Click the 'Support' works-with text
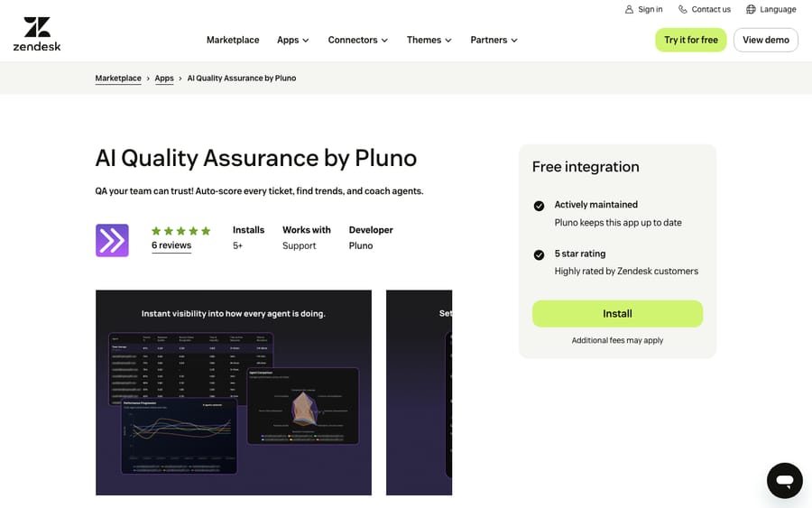This screenshot has width=812, height=508. coord(300,246)
